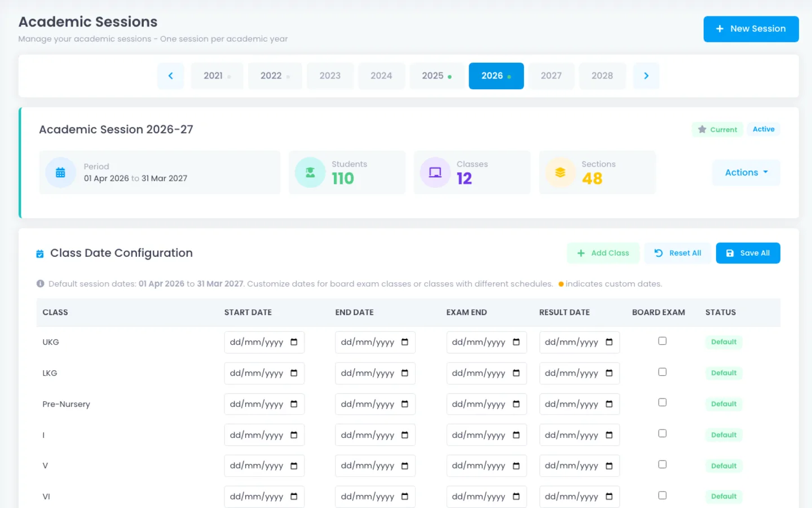Screen dimensions: 812x508
Task: Select the 2025 session tab
Action: pyautogui.click(x=437, y=76)
